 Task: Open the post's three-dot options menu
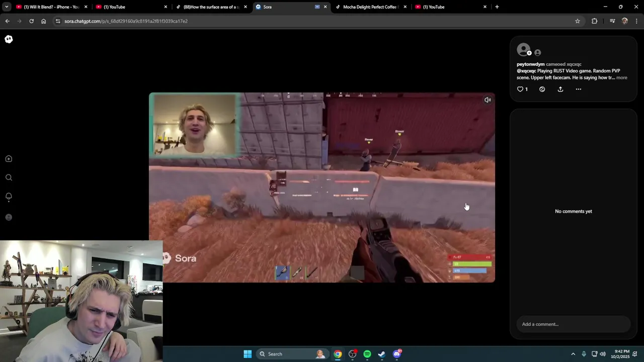(x=579, y=89)
